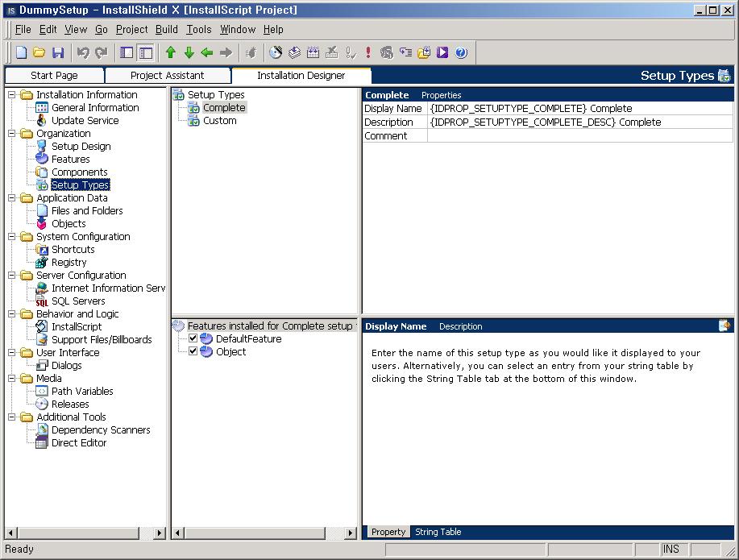Image resolution: width=739 pixels, height=560 pixels.
Task: Click the Display Name value field
Action: [580, 109]
